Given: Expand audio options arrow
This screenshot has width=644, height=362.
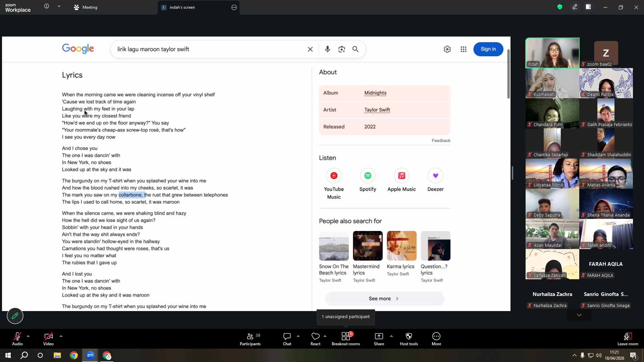Looking at the screenshot, I should click(x=28, y=336).
